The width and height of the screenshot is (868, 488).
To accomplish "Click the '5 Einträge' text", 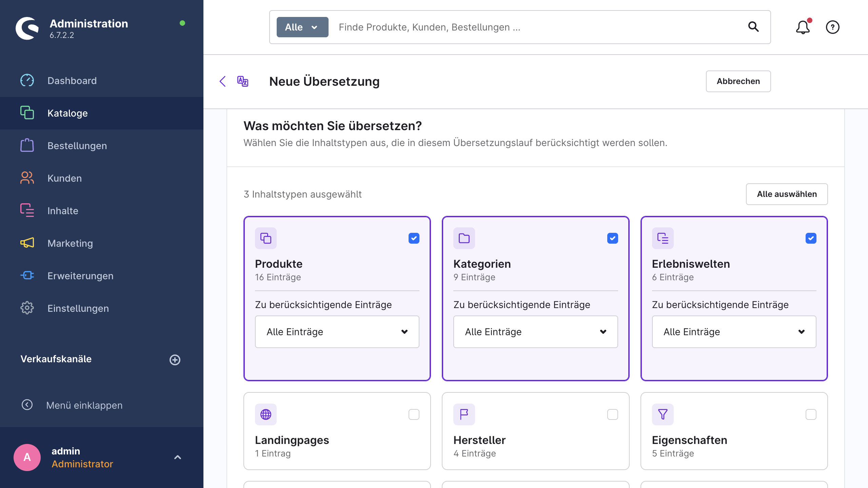I will click(673, 453).
